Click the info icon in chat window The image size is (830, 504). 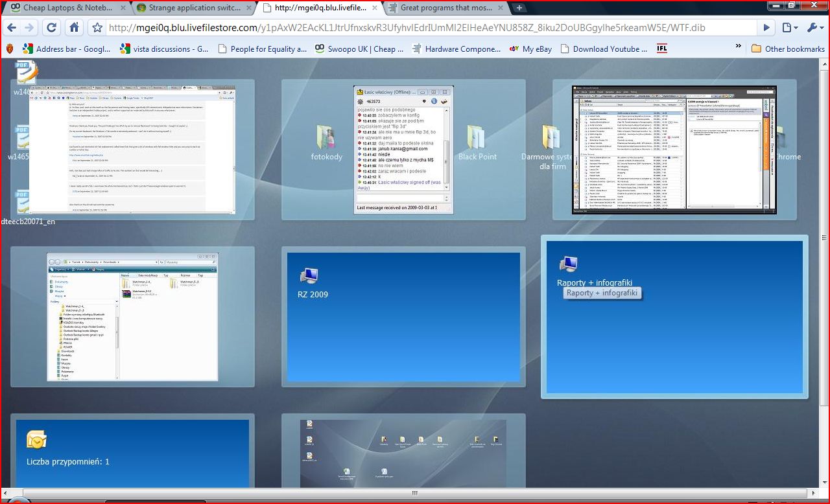434,102
